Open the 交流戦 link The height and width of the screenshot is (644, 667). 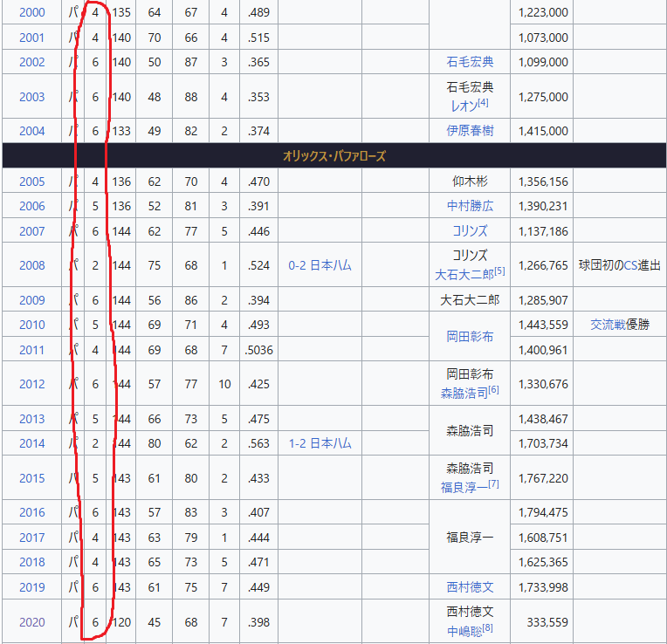coord(608,325)
